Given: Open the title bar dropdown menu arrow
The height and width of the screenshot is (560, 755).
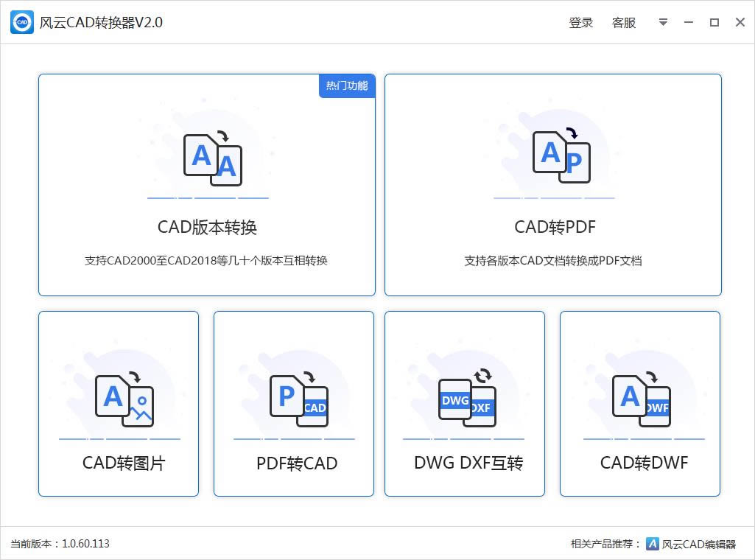Looking at the screenshot, I should [663, 22].
